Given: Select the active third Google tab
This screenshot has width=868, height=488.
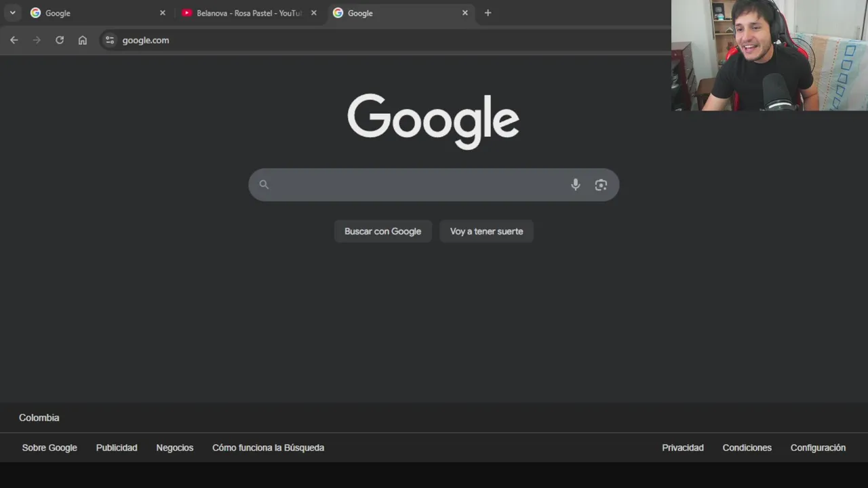Looking at the screenshot, I should pos(400,13).
